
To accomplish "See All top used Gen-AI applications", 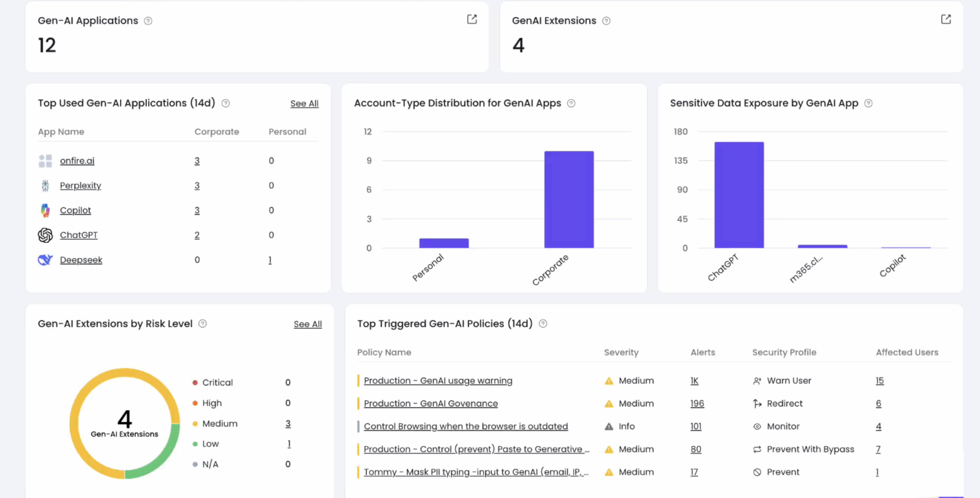I will (x=304, y=103).
